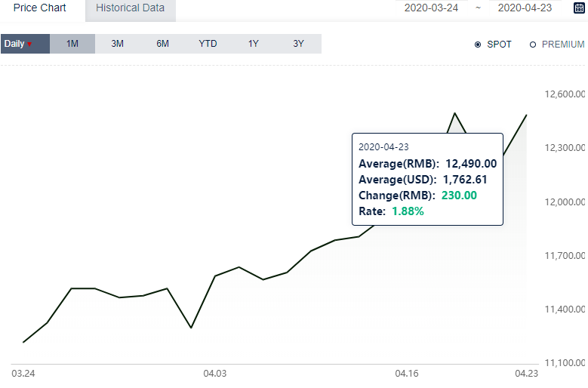The width and height of the screenshot is (588, 388).
Task: Click the 04.16 x-axis date label
Action: 407,374
